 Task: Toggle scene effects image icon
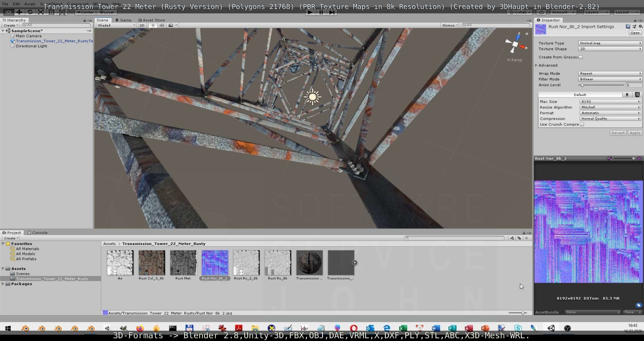(x=171, y=25)
